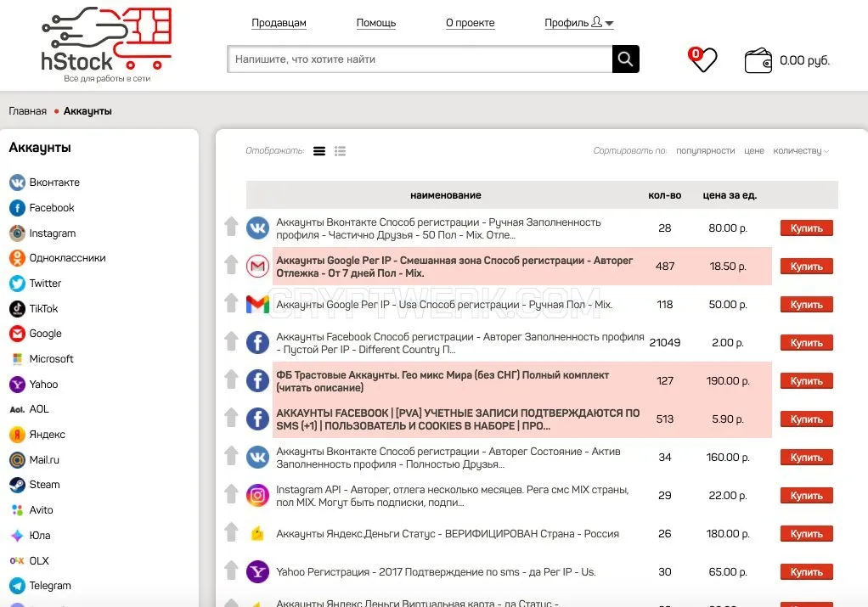Sort listings by популярности
This screenshot has height=607, width=868.
[705, 150]
